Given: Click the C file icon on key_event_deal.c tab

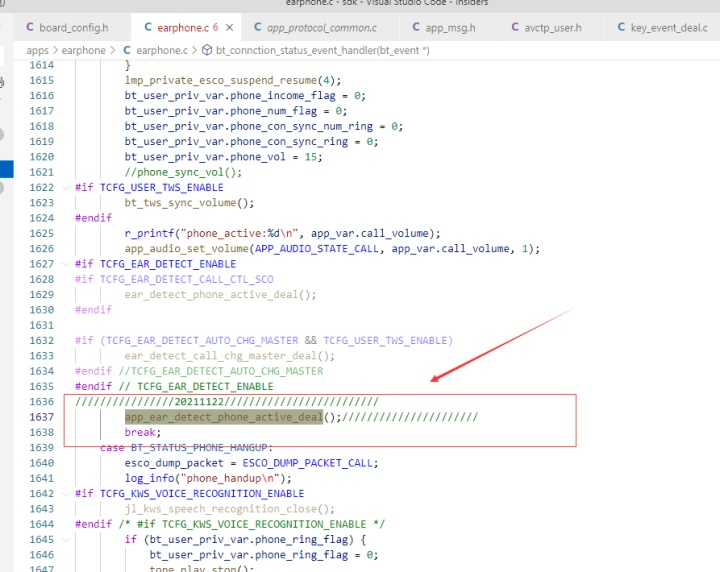Looking at the screenshot, I should [x=621, y=27].
